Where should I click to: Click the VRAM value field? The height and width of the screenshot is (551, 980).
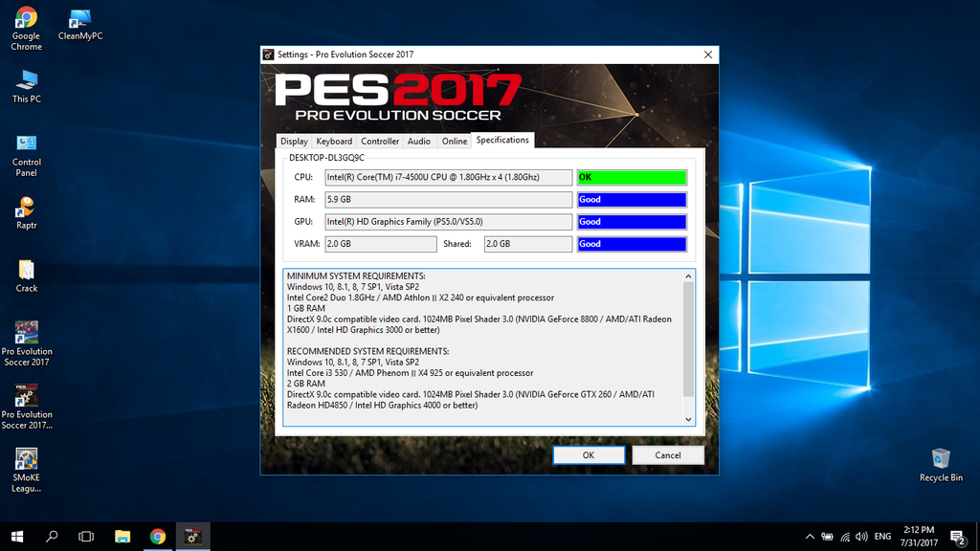pyautogui.click(x=381, y=244)
